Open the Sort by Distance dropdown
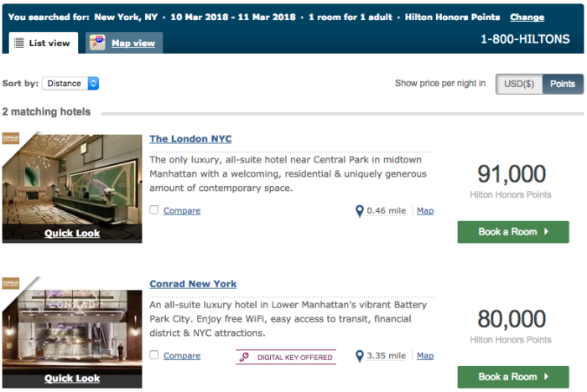This screenshot has width=587, height=392. pyautogui.click(x=70, y=84)
